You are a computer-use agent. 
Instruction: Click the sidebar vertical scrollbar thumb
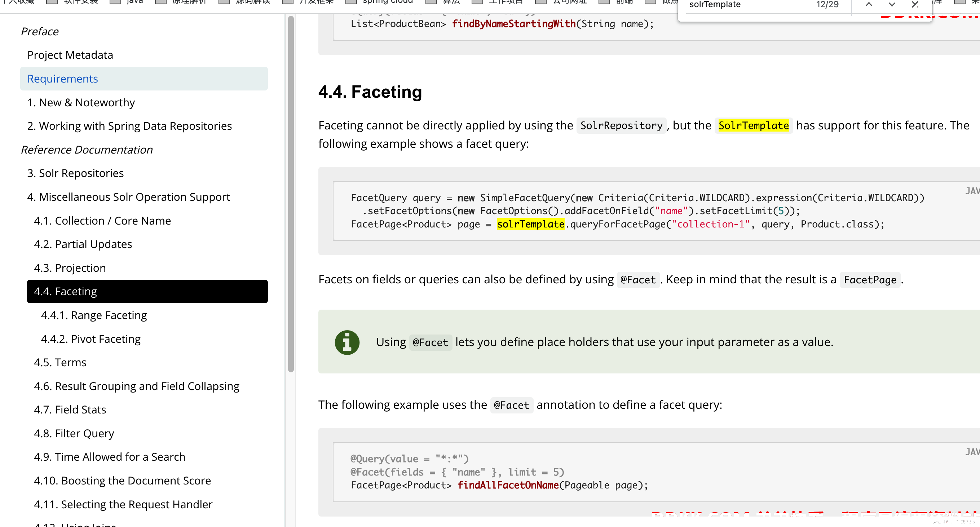[291, 194]
